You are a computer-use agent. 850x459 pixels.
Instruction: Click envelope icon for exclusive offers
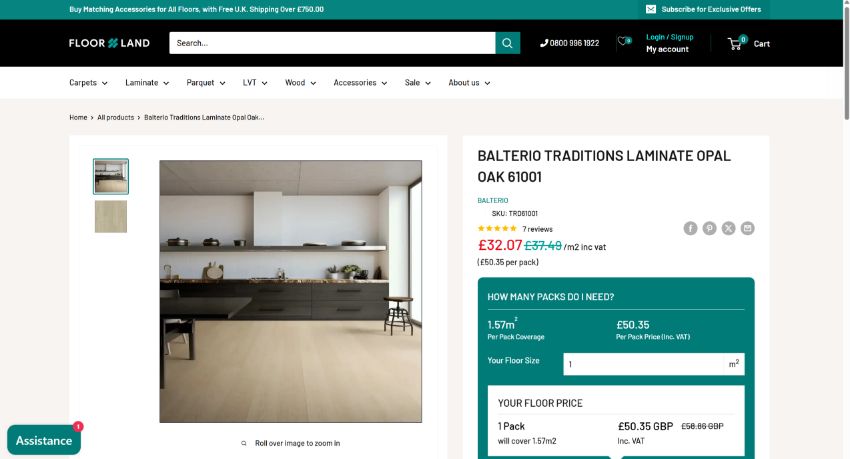pyautogui.click(x=651, y=9)
